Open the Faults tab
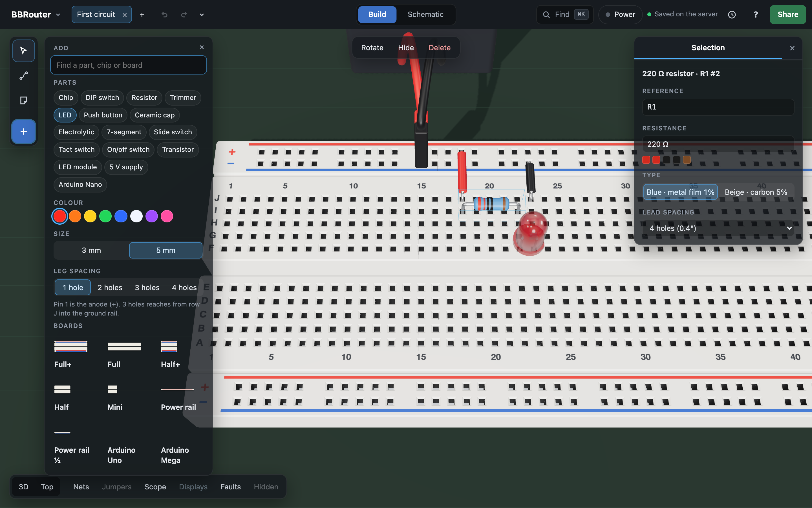Screen dimensions: 812x508 pyautogui.click(x=231, y=487)
